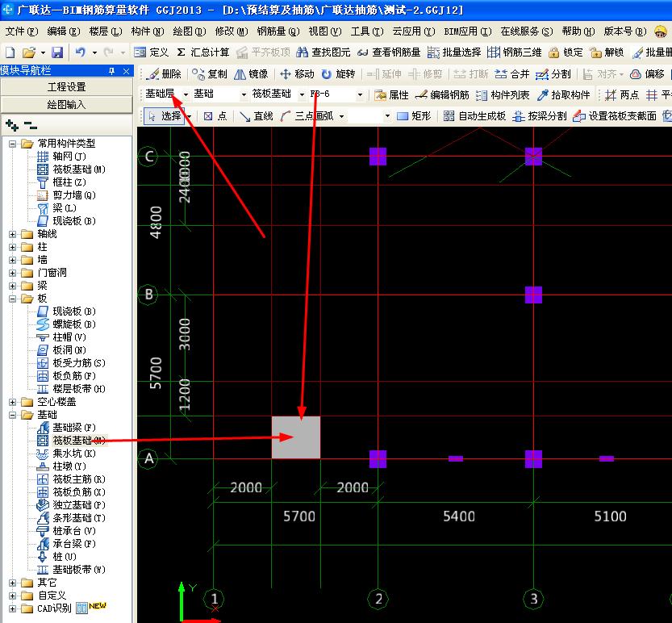672x623 pixels.
Task: Click the 旋转 rotate tool
Action: 338,74
